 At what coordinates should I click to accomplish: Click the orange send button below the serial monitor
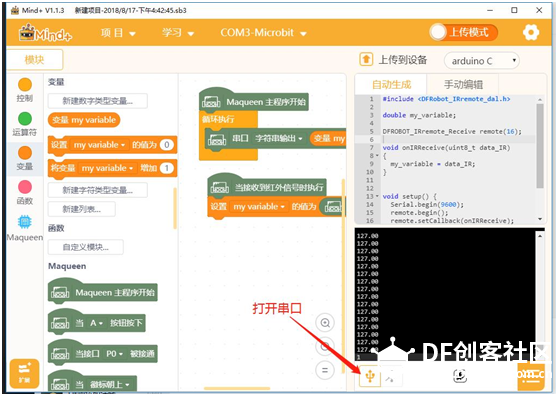(x=531, y=377)
